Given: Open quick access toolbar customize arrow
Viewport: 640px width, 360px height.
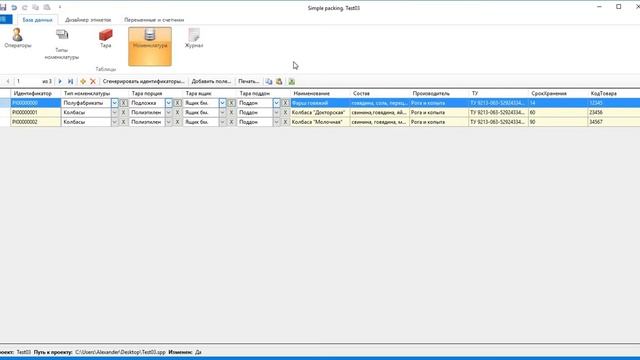Looking at the screenshot, I should pyautogui.click(x=60, y=7).
